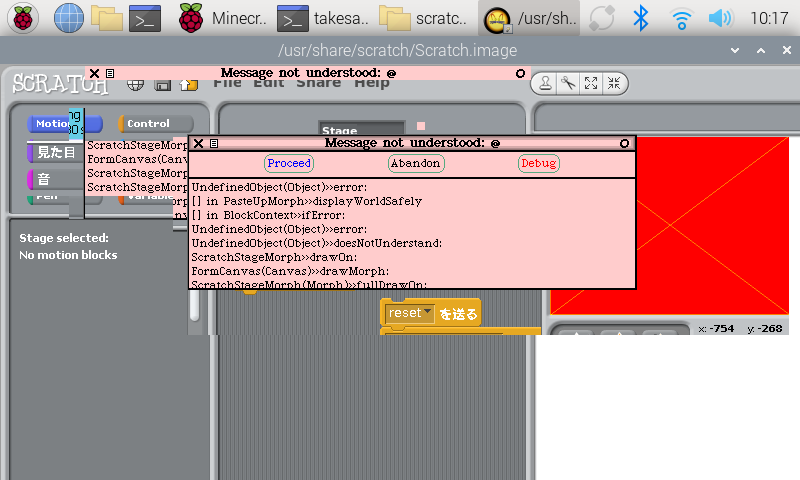
Task: Launch the terminal from the taskbar
Action: 145,18
